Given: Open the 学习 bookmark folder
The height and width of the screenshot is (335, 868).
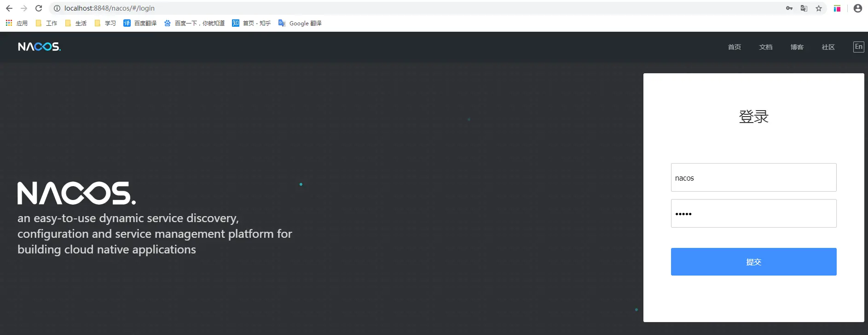Looking at the screenshot, I should 105,23.
